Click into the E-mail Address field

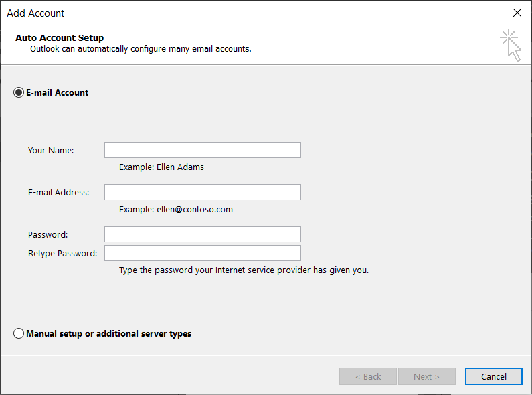click(203, 192)
